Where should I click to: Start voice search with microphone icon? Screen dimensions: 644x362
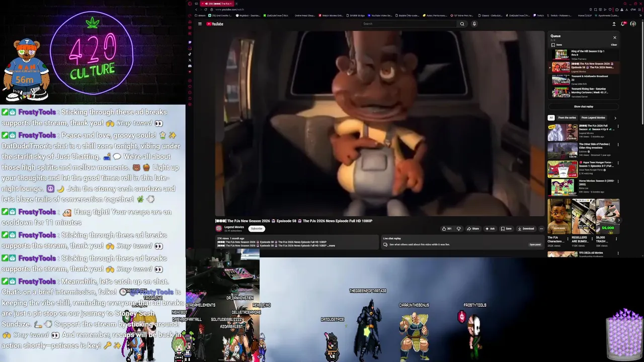coord(474,24)
